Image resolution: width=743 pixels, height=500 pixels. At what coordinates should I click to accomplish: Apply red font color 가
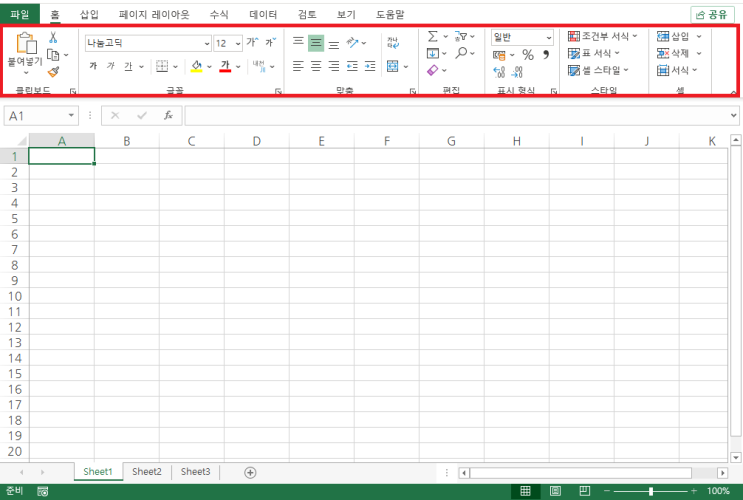coord(225,66)
